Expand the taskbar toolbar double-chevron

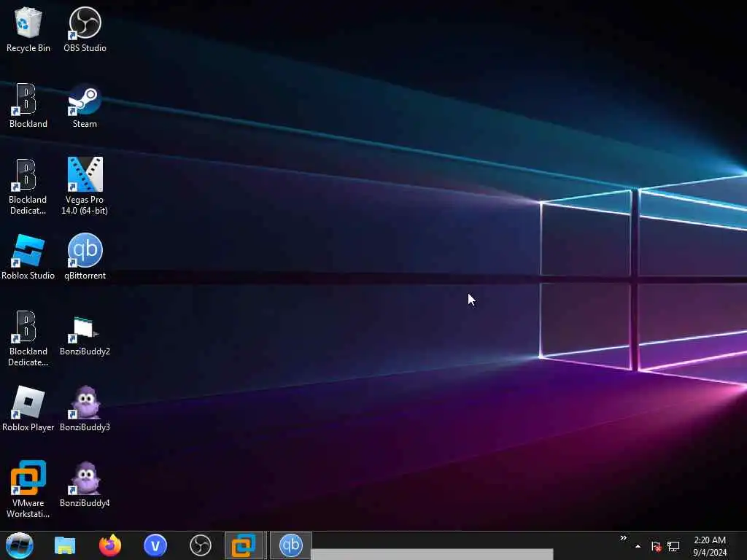pos(623,538)
